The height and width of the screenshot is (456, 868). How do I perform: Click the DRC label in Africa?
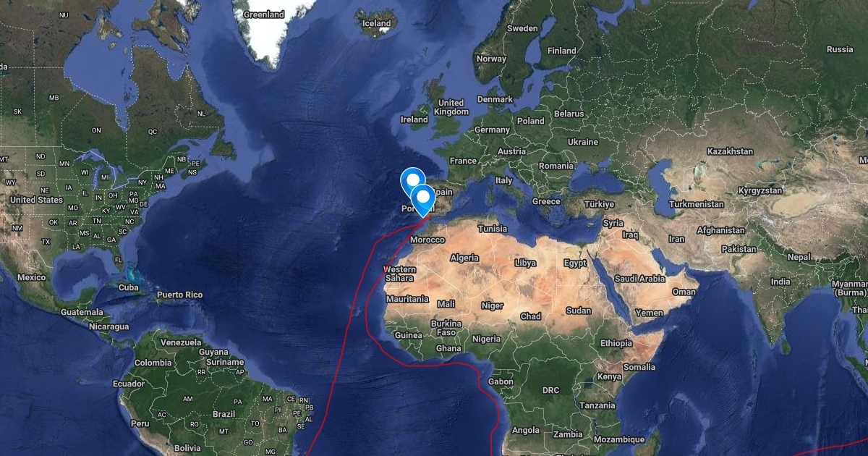[x=550, y=390]
